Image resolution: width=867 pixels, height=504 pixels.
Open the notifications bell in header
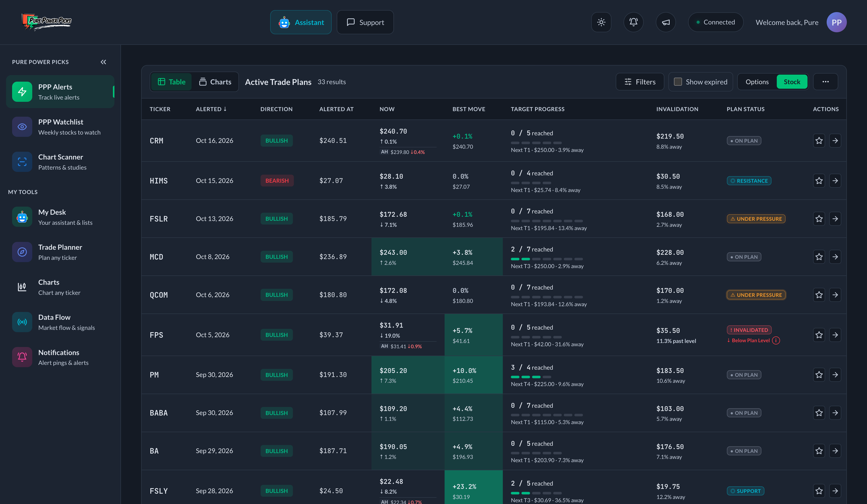tap(633, 22)
